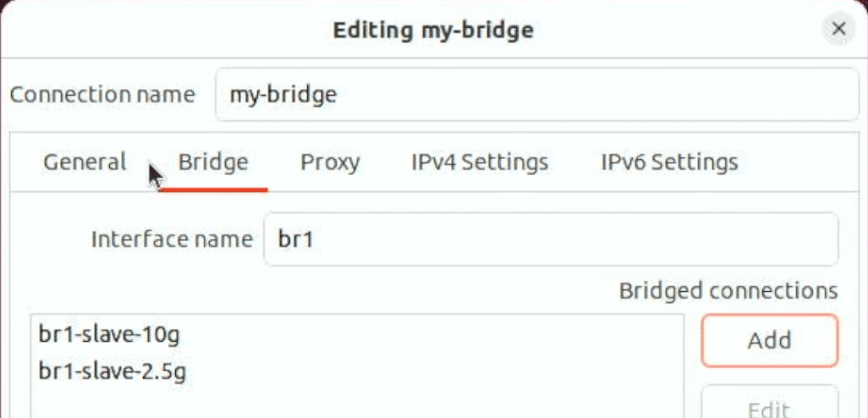Click the Connection name label
The width and height of the screenshot is (868, 418).
102,95
